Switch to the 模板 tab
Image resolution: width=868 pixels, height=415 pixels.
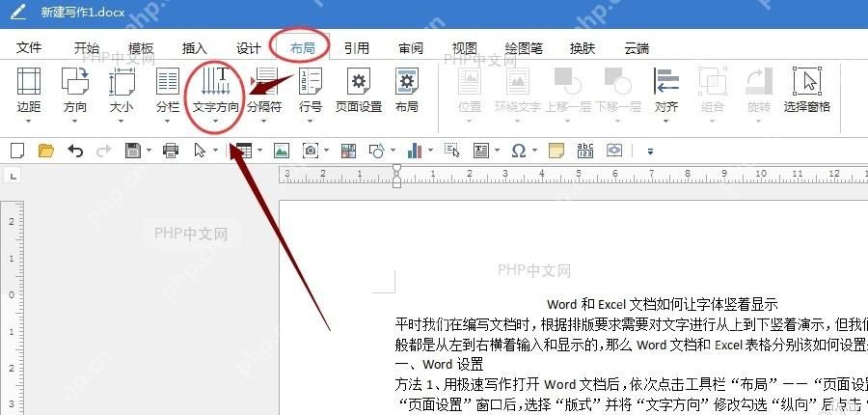(x=141, y=48)
